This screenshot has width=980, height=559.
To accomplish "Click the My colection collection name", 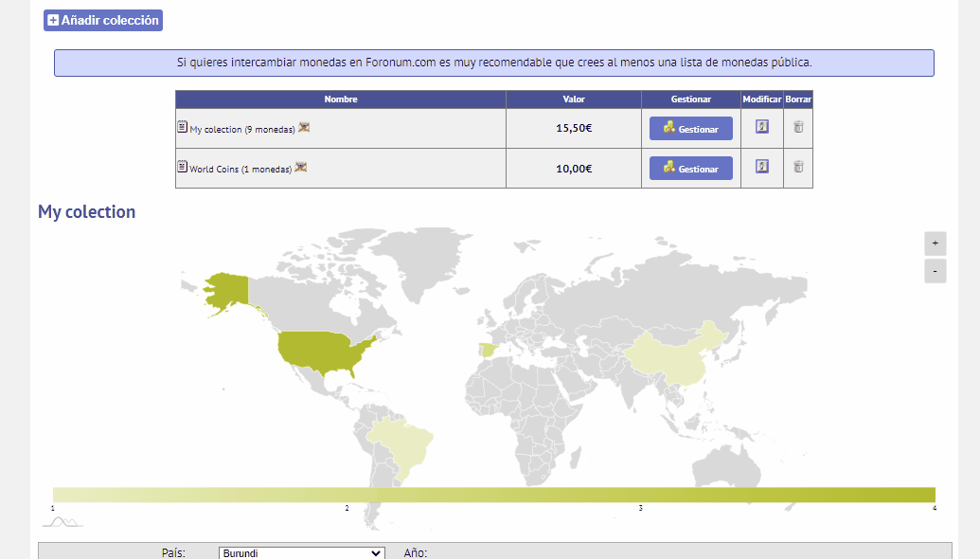I will pyautogui.click(x=216, y=130).
